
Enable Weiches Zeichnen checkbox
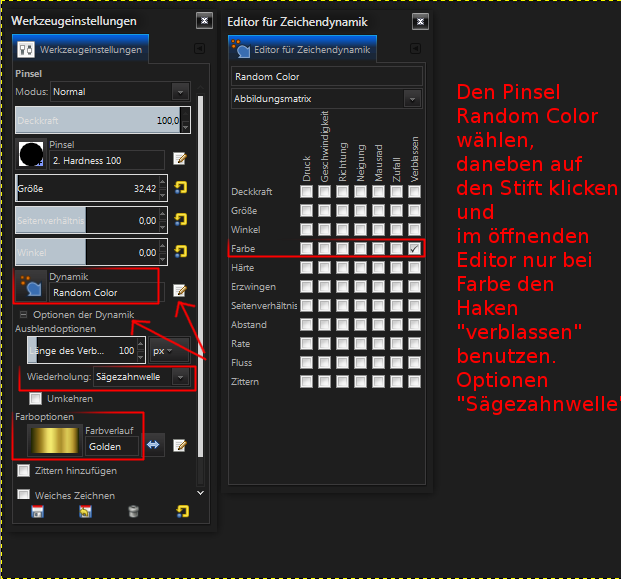tap(23, 495)
